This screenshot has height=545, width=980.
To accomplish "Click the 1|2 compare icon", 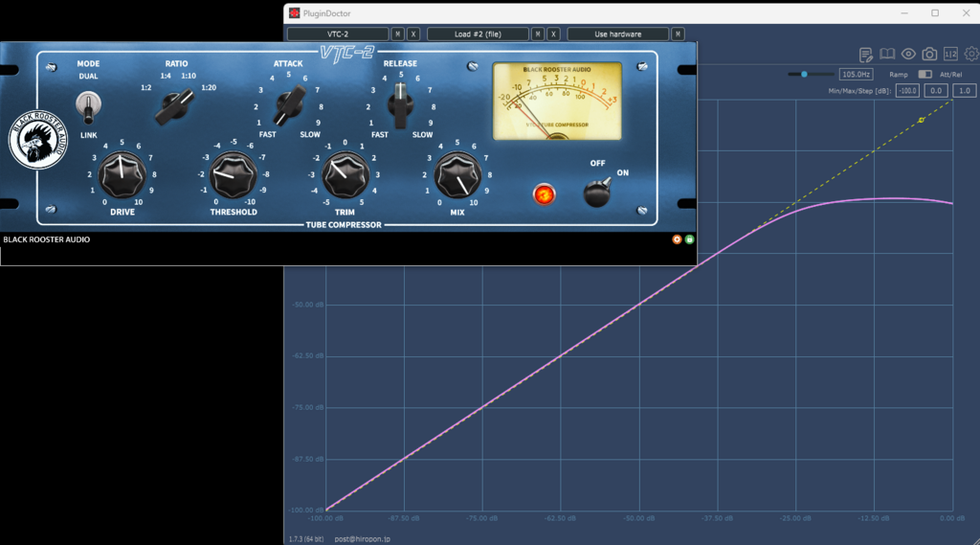I will [950, 55].
